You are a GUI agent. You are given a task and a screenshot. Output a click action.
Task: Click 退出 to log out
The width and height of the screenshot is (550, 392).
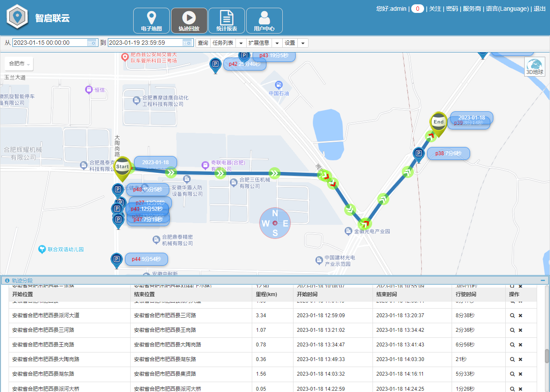point(540,8)
